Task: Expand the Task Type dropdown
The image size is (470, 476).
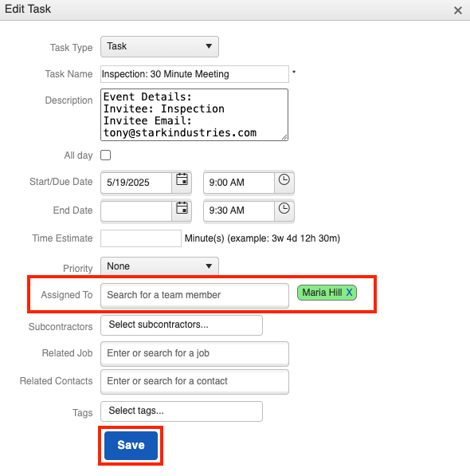Action: [x=159, y=46]
